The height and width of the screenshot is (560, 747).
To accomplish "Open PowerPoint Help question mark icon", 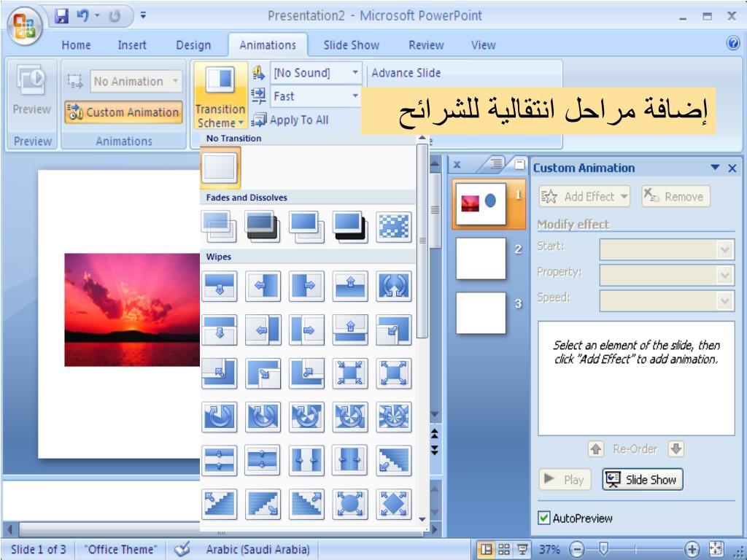I will click(x=733, y=43).
